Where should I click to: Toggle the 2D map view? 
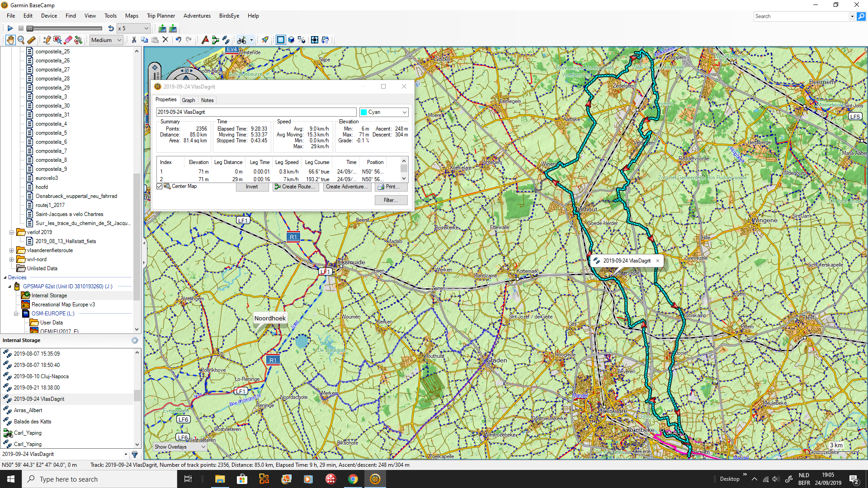[281, 40]
